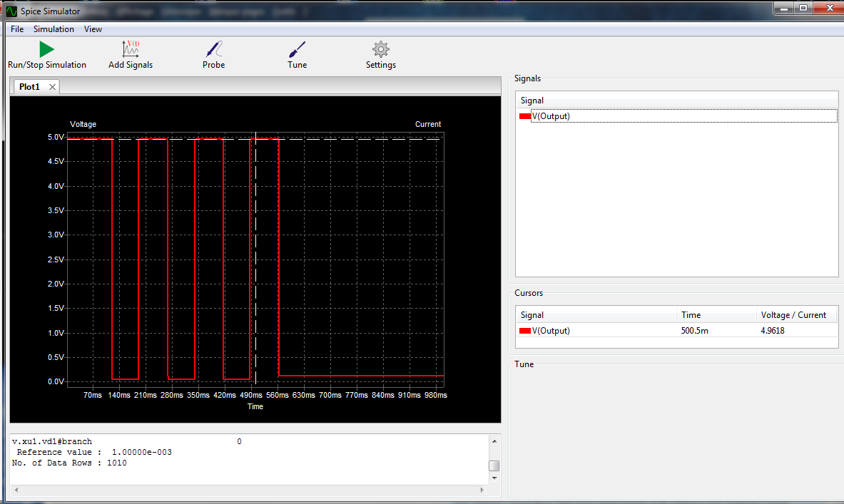Screen dimensions: 844x504
Task: Click the Signal column header in Cursors
Action: click(596, 315)
